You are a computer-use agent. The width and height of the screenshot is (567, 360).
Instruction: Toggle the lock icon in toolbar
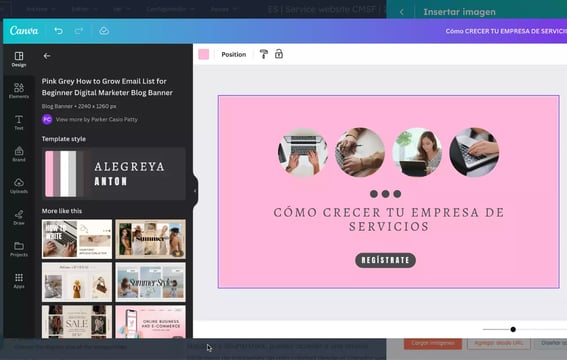tap(279, 54)
